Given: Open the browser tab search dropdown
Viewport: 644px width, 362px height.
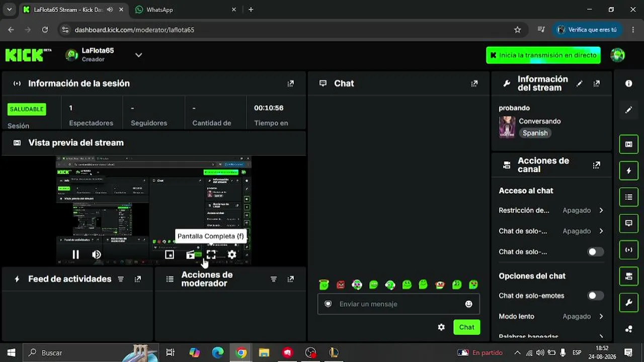Looking at the screenshot, I should (x=9, y=10).
